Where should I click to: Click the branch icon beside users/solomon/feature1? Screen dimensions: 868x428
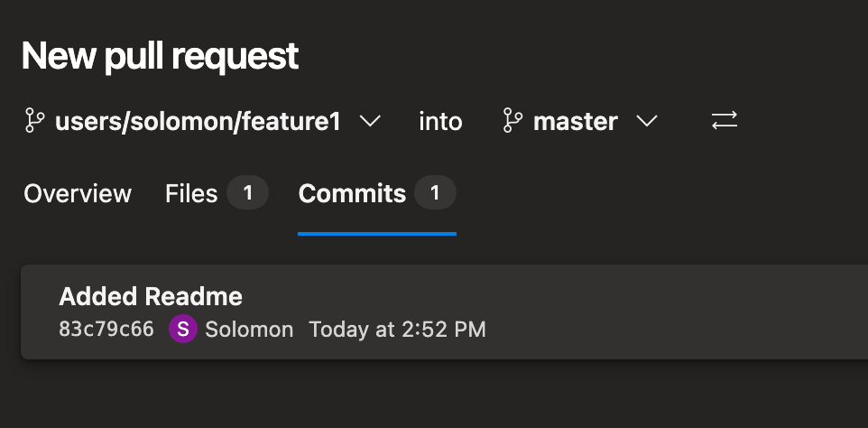pyautogui.click(x=35, y=121)
